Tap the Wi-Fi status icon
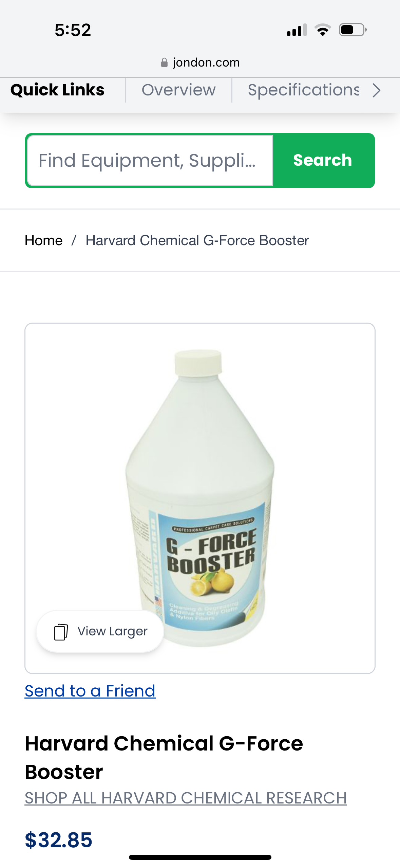Screen dimensions: 400x868 323,30
